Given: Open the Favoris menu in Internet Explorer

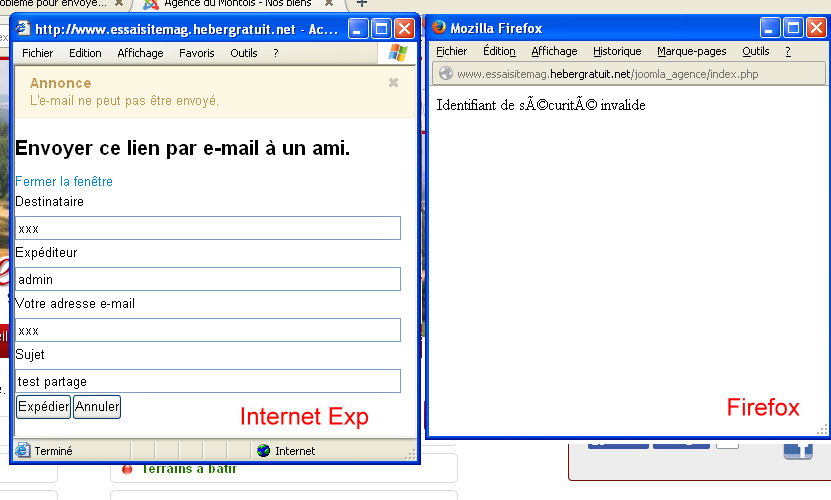Looking at the screenshot, I should pos(196,53).
